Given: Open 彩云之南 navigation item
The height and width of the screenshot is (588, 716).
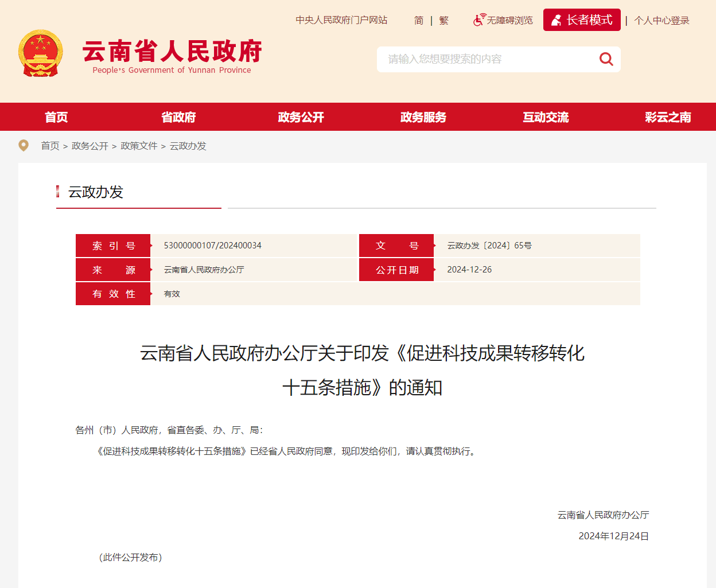Looking at the screenshot, I should click(668, 117).
